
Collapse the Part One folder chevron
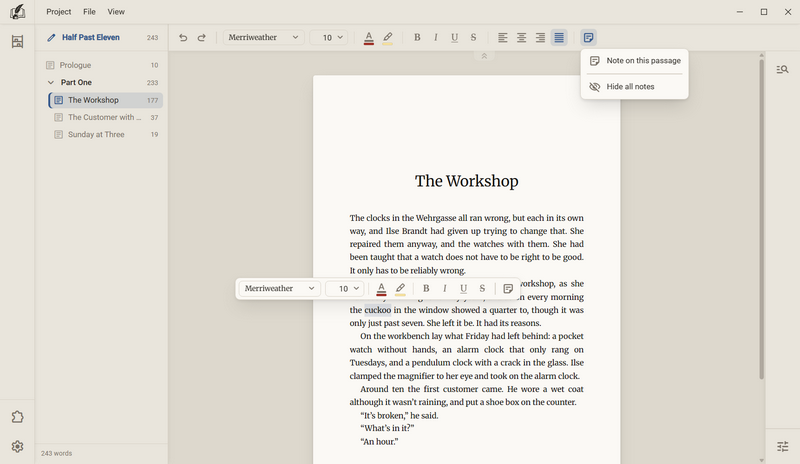point(51,82)
